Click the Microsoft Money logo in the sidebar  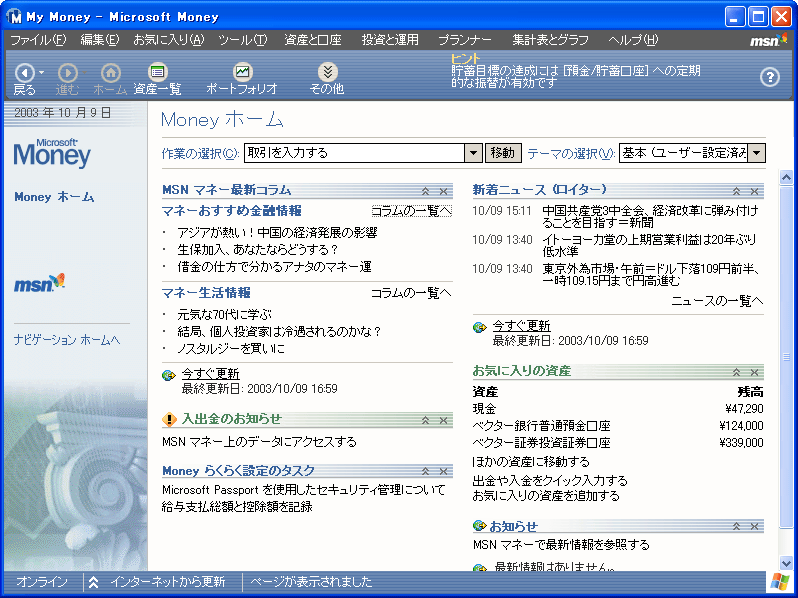(52, 153)
